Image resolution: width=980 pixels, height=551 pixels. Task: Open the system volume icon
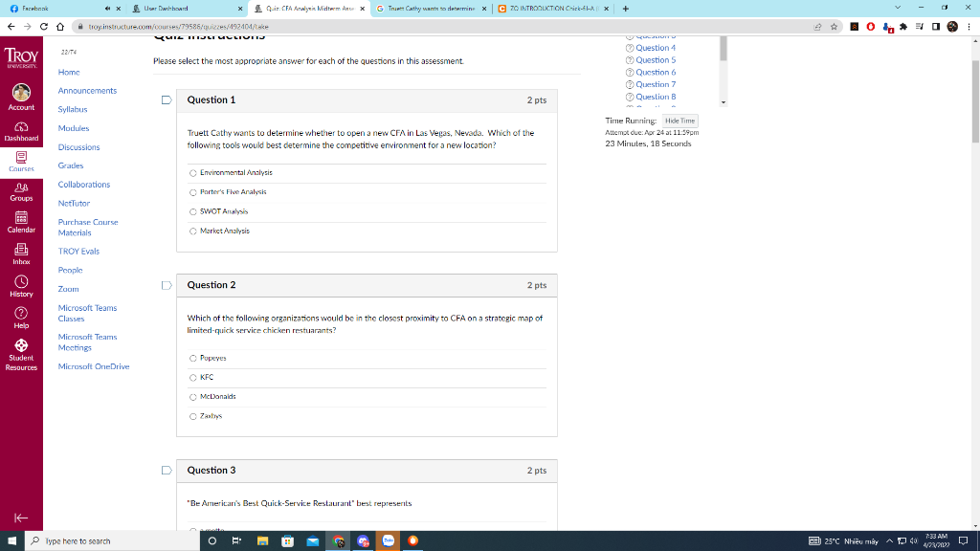click(x=914, y=541)
